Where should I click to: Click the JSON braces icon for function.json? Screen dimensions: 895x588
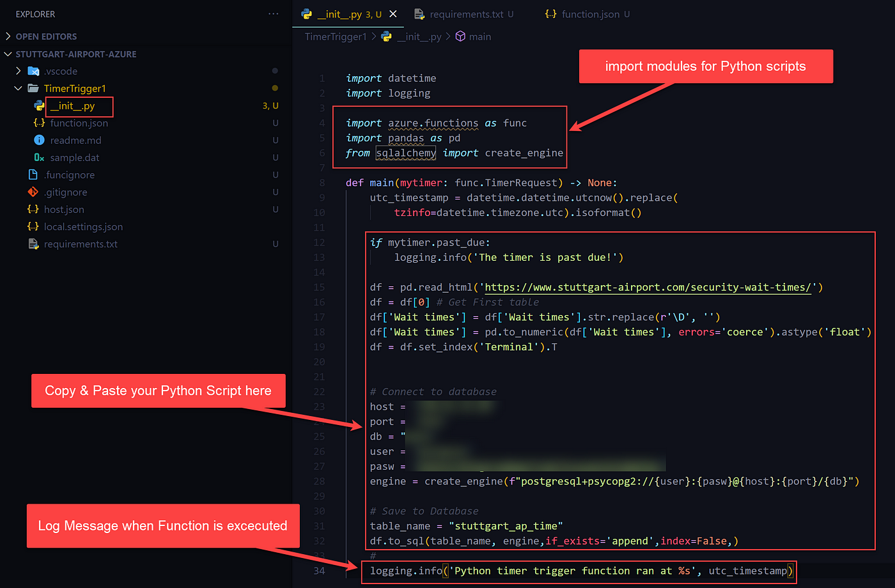click(39, 123)
